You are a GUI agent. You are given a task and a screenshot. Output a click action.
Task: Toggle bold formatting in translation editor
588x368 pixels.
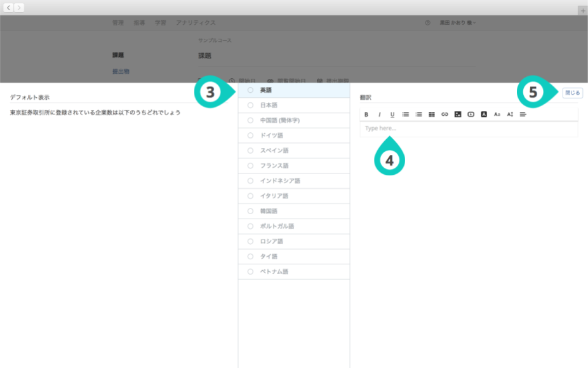[x=366, y=114]
